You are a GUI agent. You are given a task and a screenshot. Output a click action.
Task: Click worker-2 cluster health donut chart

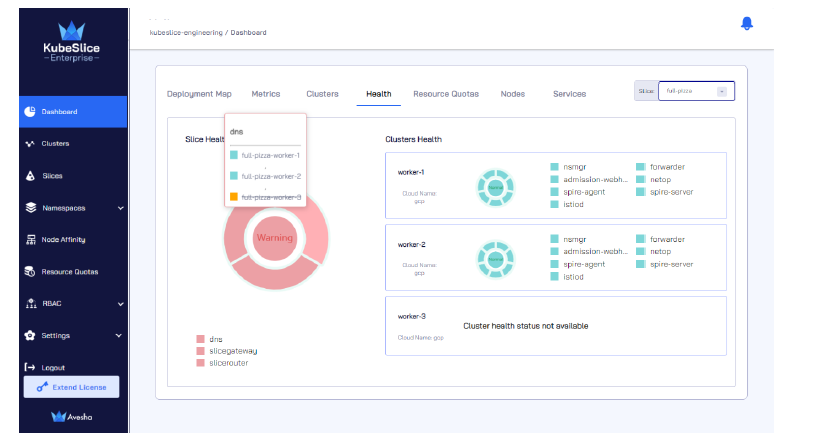pos(496,259)
